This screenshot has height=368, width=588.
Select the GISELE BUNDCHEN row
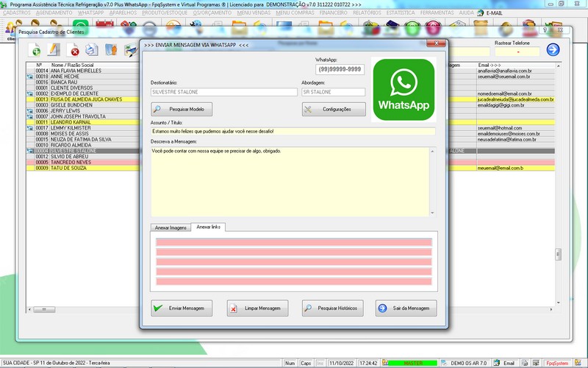point(82,105)
